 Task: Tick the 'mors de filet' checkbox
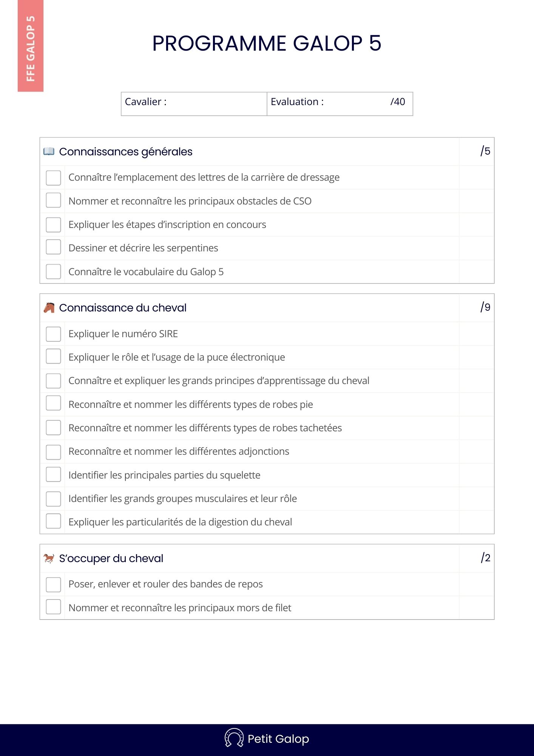pyautogui.click(x=53, y=607)
